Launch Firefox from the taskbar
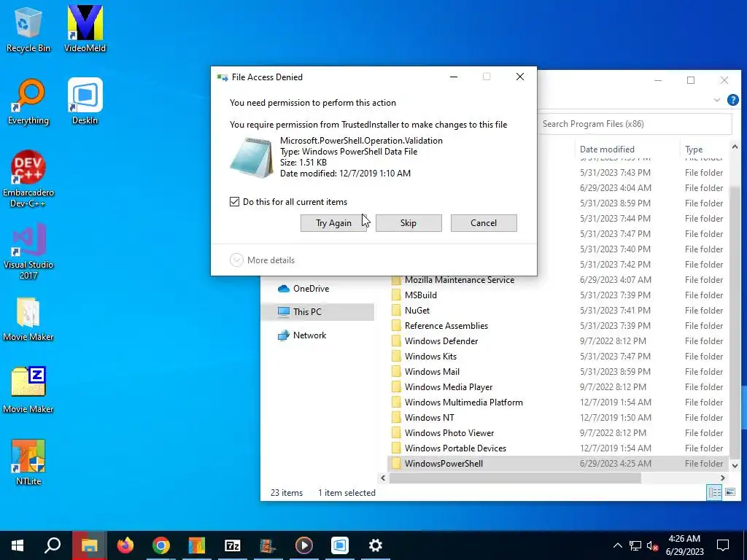This screenshot has height=560, width=747. click(125, 545)
